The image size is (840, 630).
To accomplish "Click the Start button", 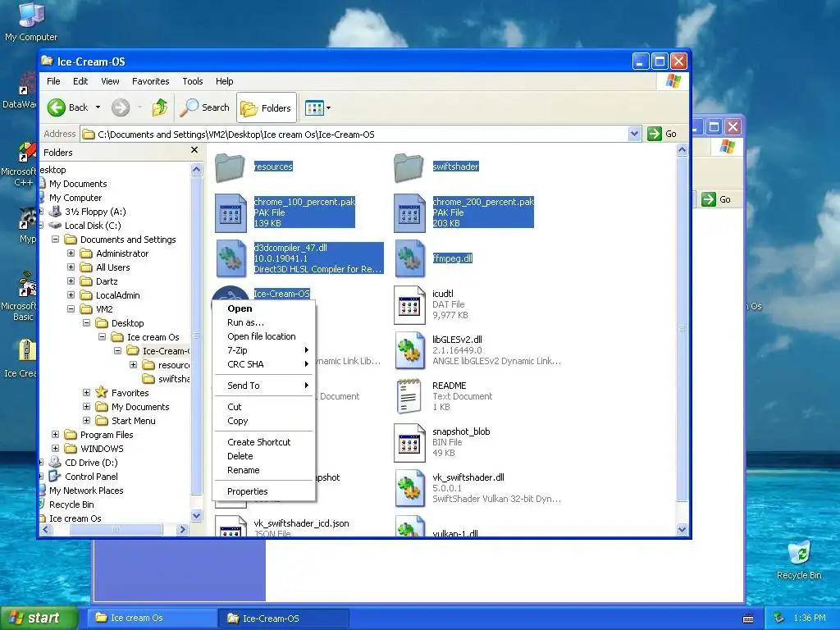I will [x=38, y=619].
